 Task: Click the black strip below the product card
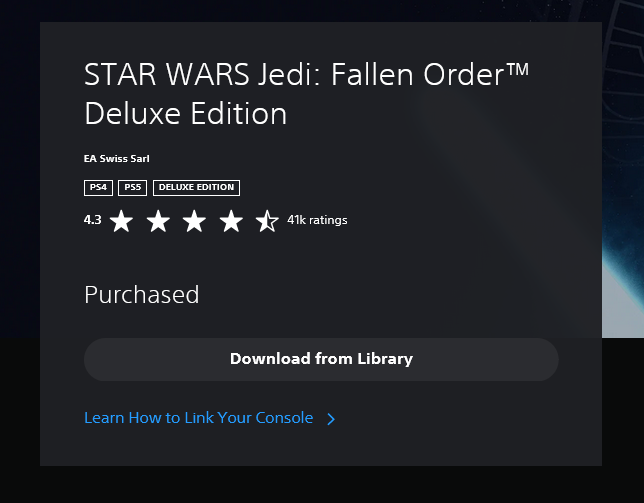(320, 485)
